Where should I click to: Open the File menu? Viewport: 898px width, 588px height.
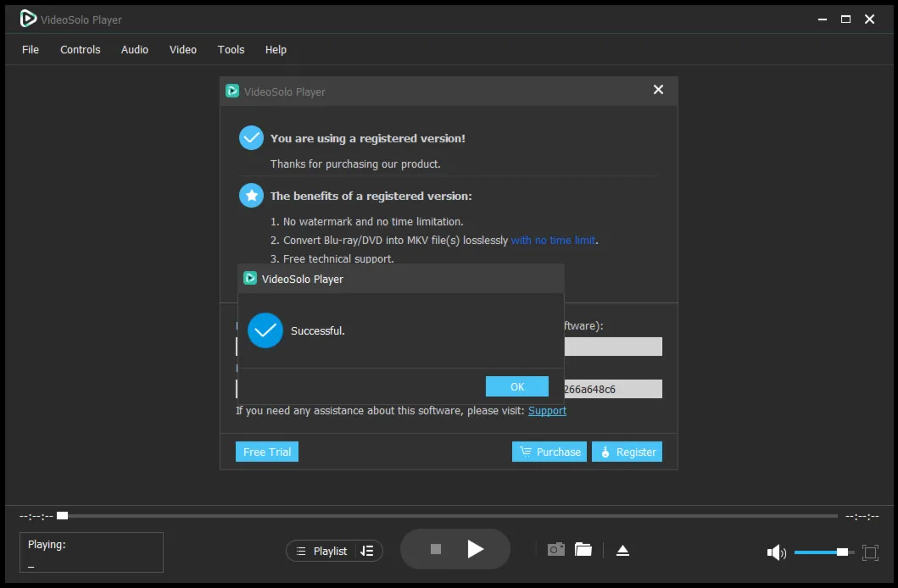click(x=31, y=50)
